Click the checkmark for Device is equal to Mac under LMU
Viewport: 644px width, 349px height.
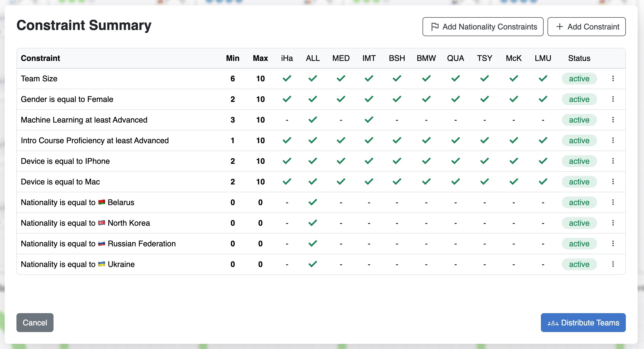tap(543, 181)
